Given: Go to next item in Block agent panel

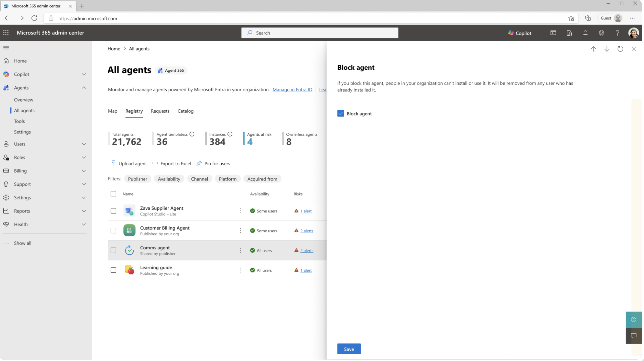Looking at the screenshot, I should [607, 49].
